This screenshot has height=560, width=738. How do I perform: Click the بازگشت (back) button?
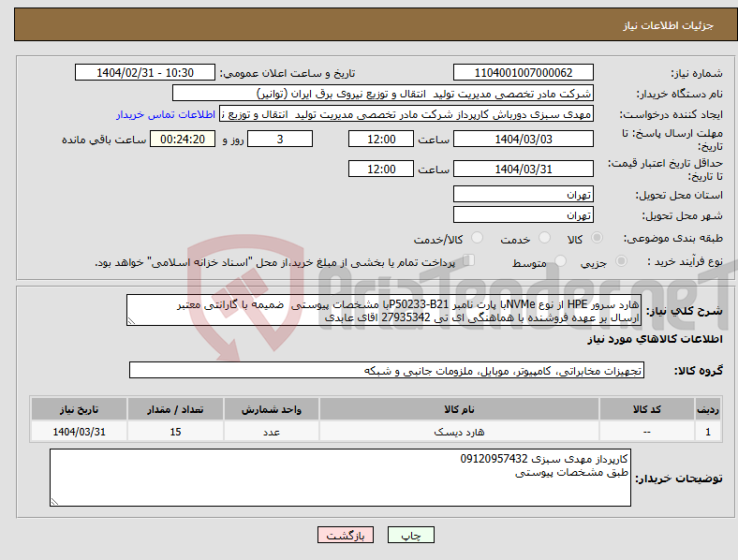(x=346, y=535)
